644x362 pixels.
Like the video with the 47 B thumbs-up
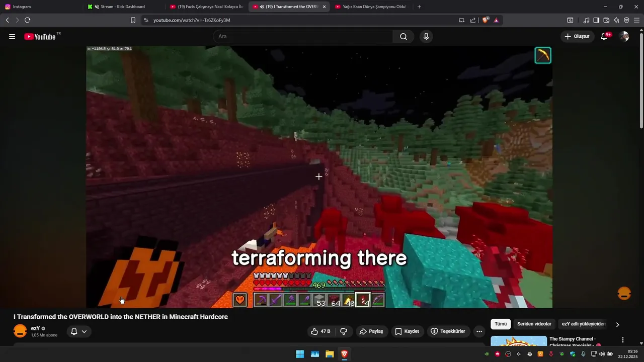click(321, 331)
